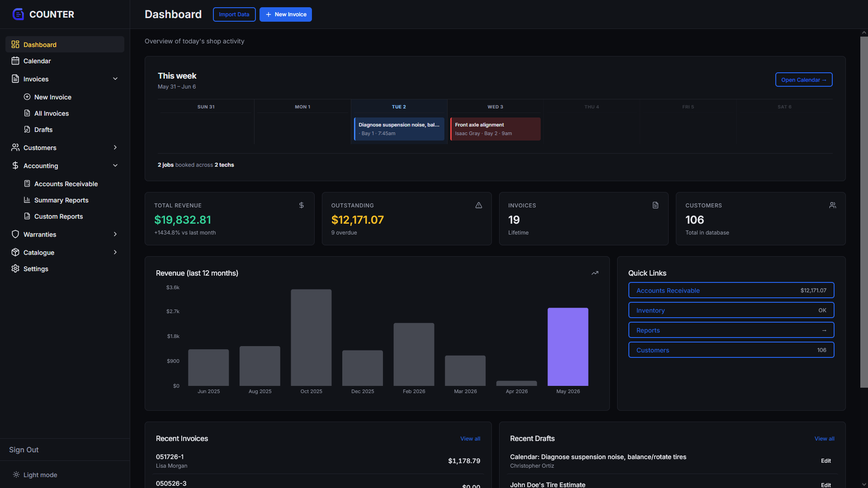Viewport: 868px width, 488px height.
Task: Click the Invoices document icon
Action: point(15,79)
